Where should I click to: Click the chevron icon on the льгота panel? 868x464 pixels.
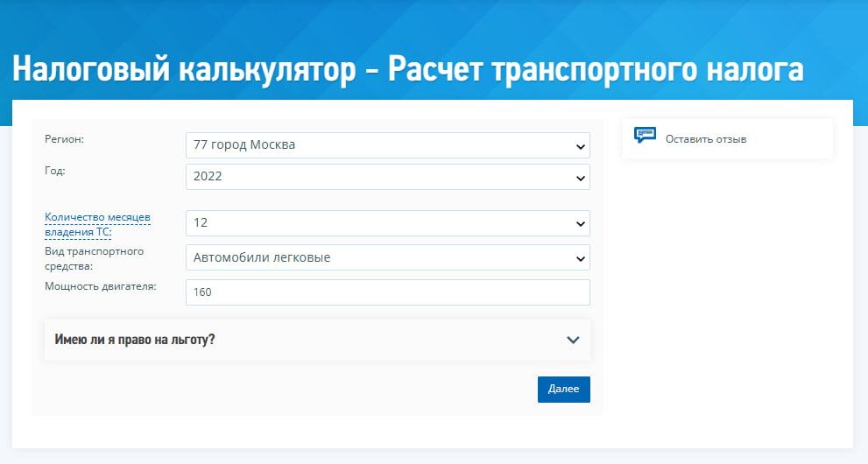click(x=573, y=340)
